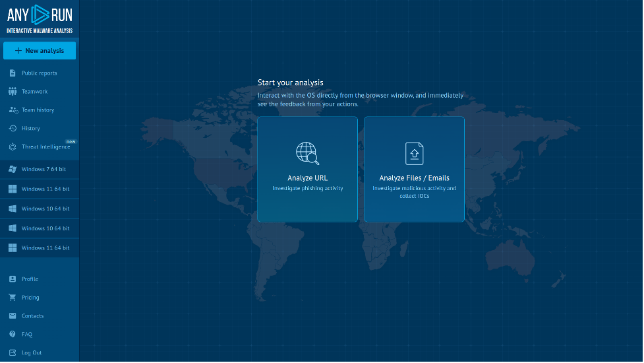The image size is (644, 363).
Task: Select the lower Windows 10 64 bit entry
Action: point(40,228)
